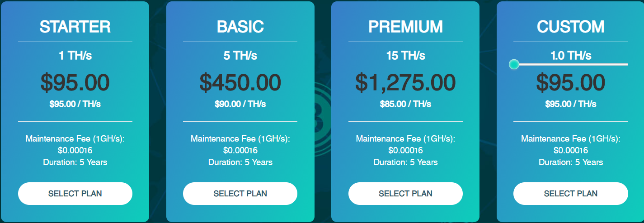
Task: Pick the PREMIUM plan's SELECT PLAN button
Action: 405,194
